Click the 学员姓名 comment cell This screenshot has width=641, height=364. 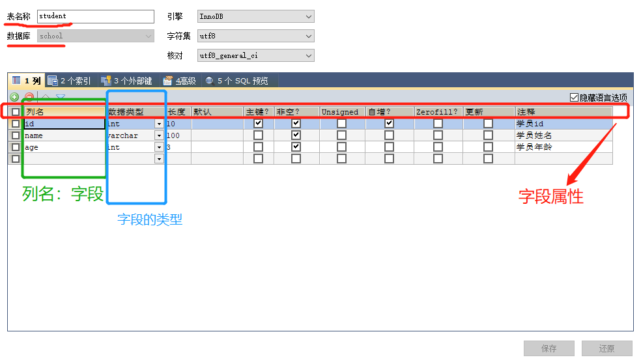[x=563, y=135]
